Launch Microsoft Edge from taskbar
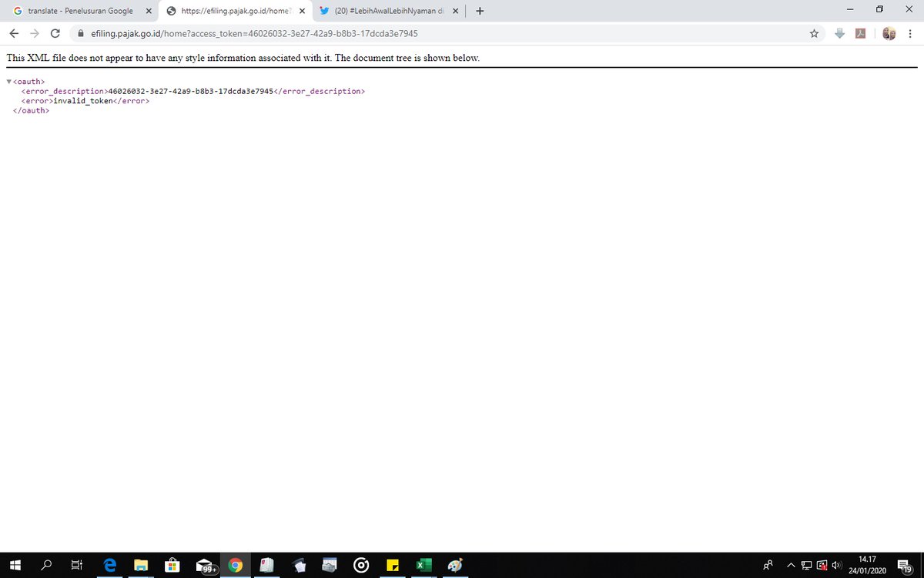The width and height of the screenshot is (924, 578). click(109, 565)
